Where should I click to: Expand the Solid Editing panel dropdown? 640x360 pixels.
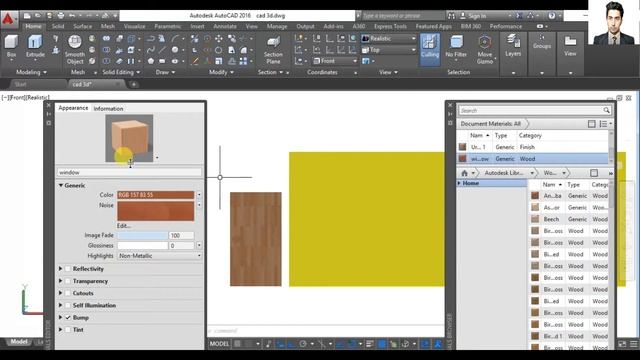[121, 72]
